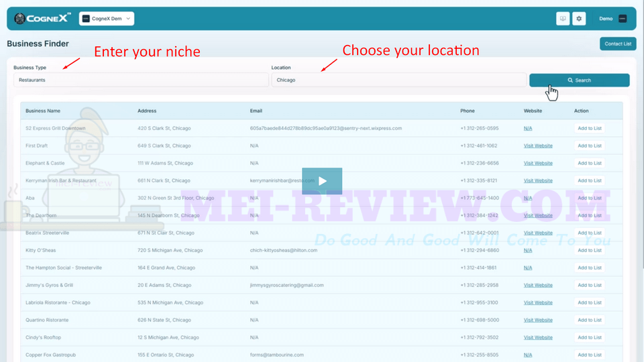Select address 535 N Michigan Ave, Chicago

(170, 302)
